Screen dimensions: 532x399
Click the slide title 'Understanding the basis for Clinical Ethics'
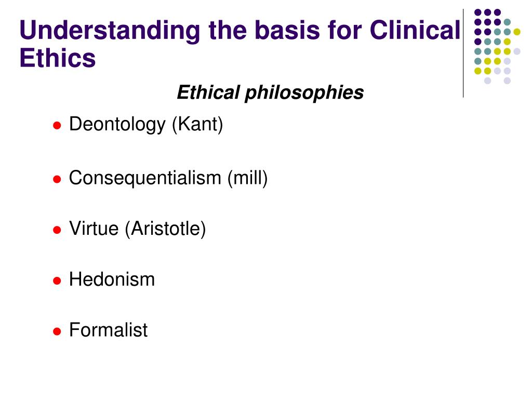[x=240, y=44]
